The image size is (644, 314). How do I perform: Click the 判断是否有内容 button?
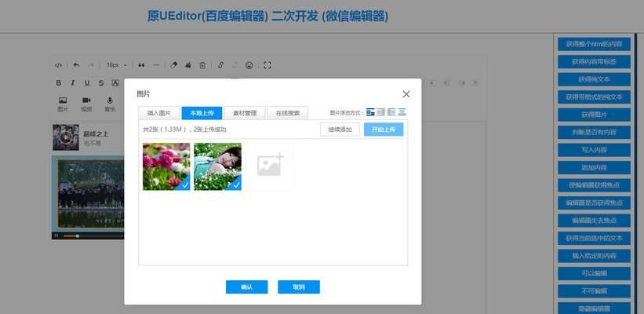(x=594, y=133)
